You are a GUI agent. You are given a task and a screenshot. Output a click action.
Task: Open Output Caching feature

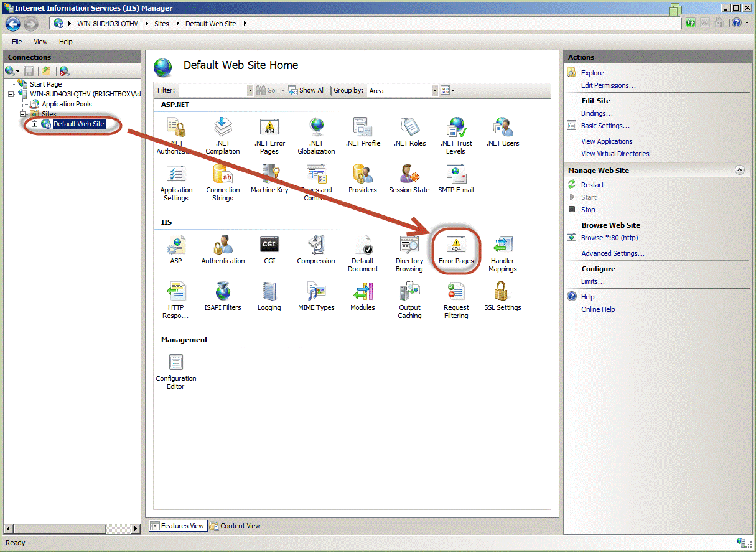click(409, 300)
